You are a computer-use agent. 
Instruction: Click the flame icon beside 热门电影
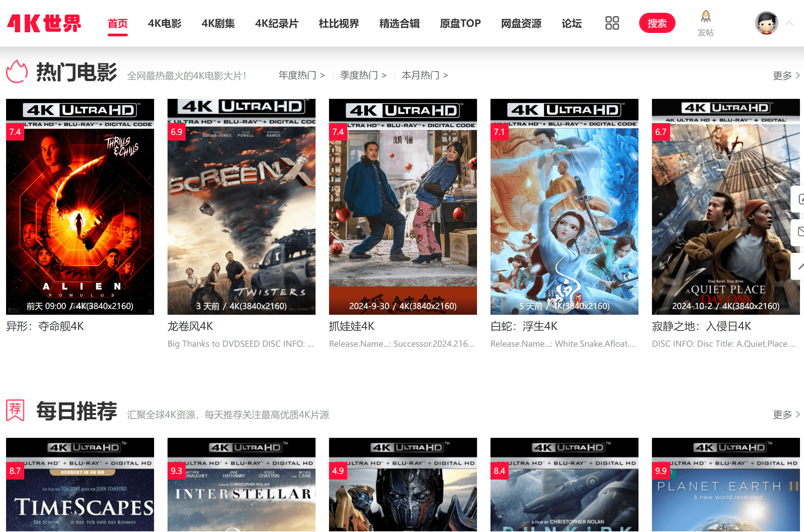click(x=16, y=72)
